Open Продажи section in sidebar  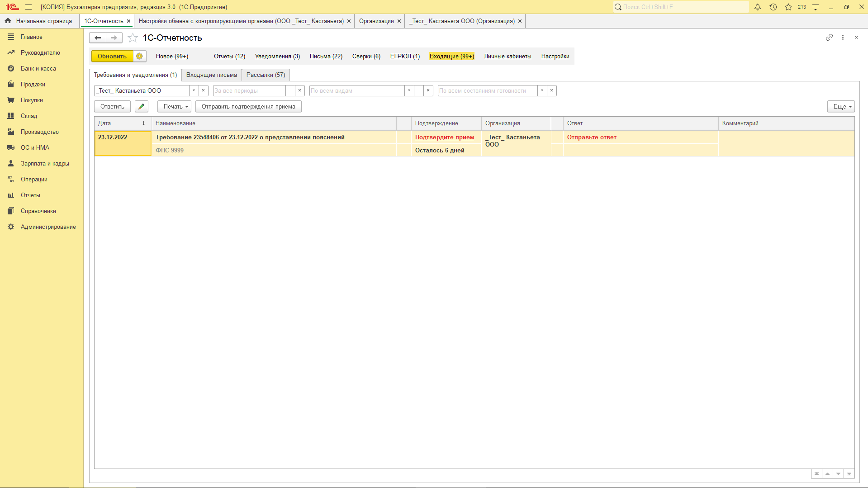coord(33,84)
